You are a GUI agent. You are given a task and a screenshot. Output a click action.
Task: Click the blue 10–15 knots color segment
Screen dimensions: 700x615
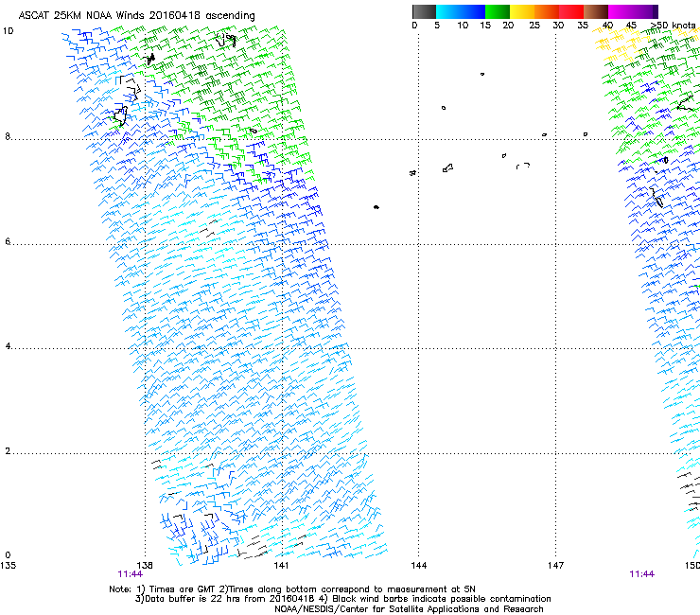(473, 11)
